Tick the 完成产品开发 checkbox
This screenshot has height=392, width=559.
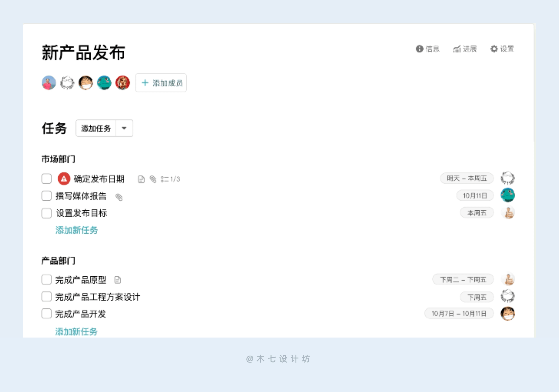point(47,314)
